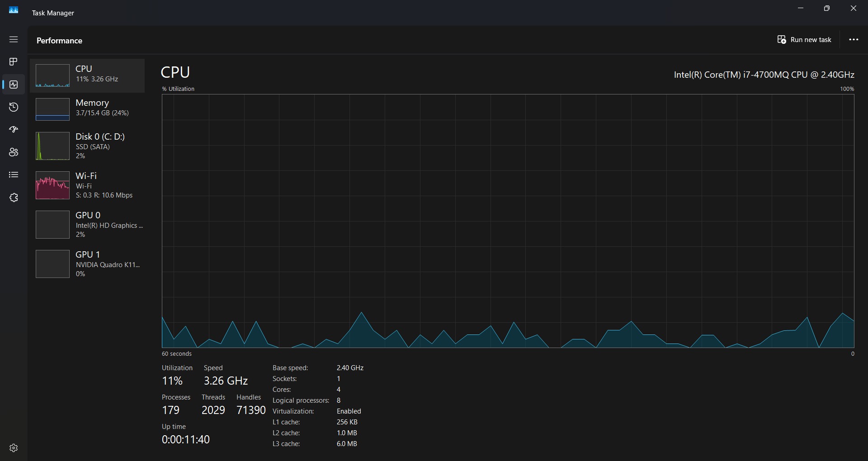Select Disk 0 (C: D:) entry

(x=87, y=146)
